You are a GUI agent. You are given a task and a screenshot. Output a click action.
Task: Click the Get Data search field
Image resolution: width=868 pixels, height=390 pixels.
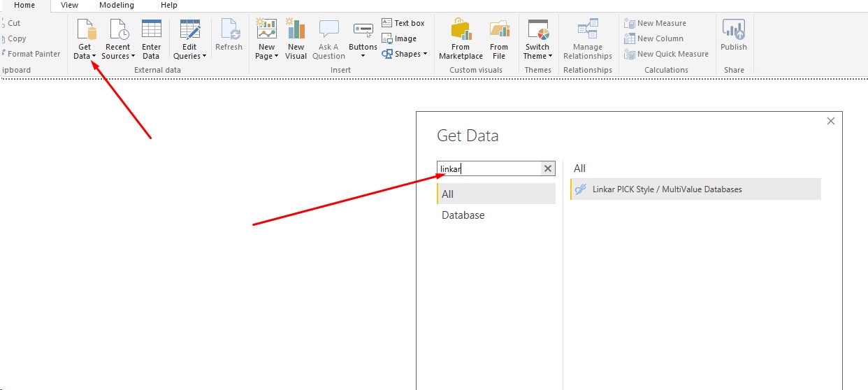(489, 168)
